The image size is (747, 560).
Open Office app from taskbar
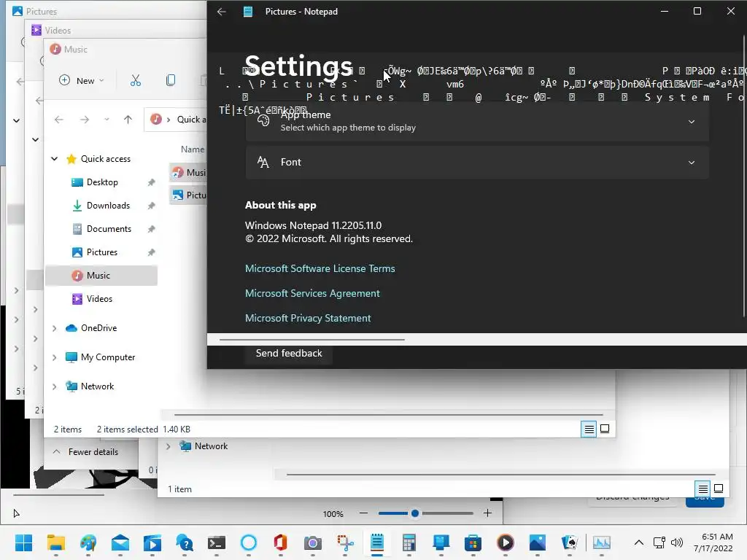281,542
